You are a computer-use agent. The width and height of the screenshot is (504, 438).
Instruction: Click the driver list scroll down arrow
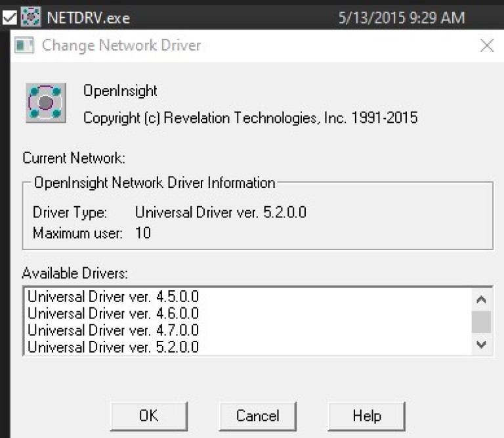pos(481,344)
